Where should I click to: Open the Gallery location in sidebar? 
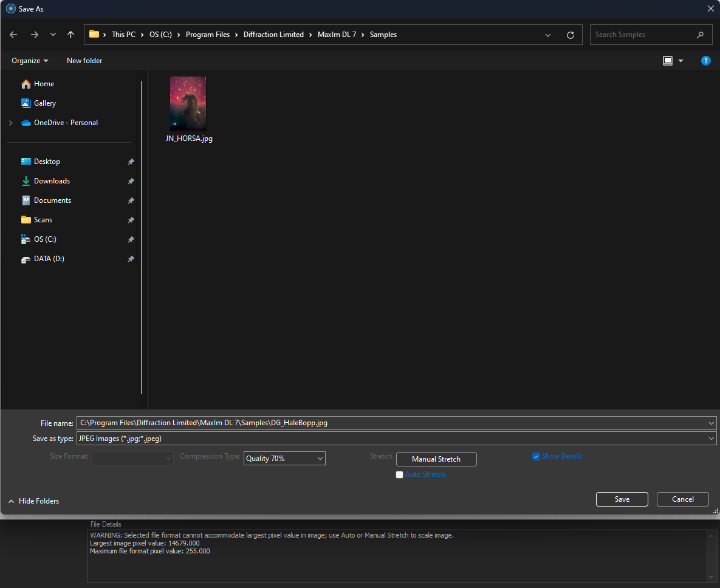(44, 103)
